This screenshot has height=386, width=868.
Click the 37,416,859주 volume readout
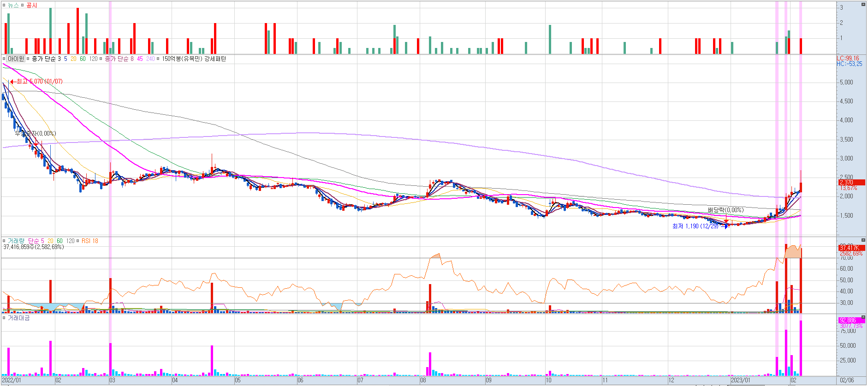point(34,247)
